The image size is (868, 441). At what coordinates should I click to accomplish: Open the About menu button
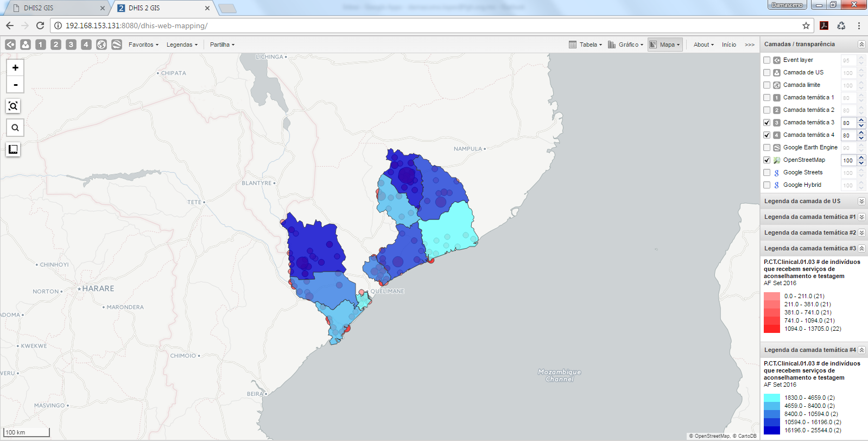pyautogui.click(x=704, y=45)
